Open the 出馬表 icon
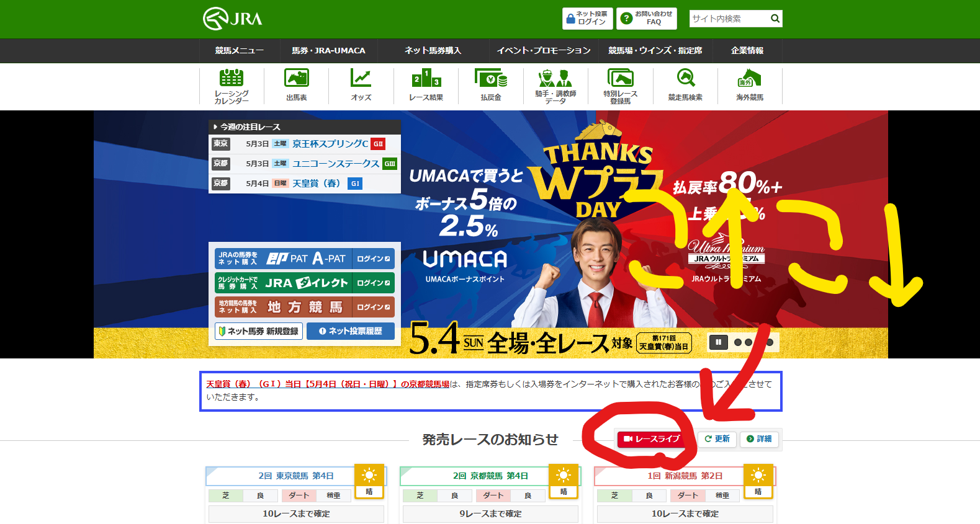 coord(297,86)
